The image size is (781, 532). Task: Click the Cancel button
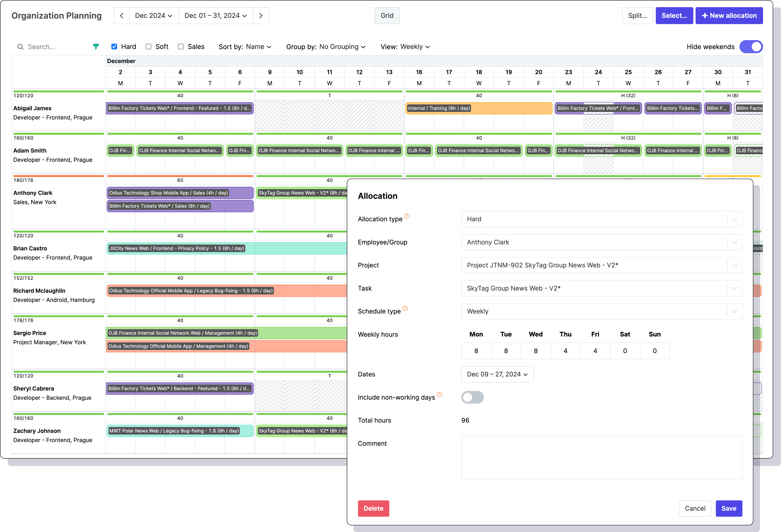(x=695, y=509)
